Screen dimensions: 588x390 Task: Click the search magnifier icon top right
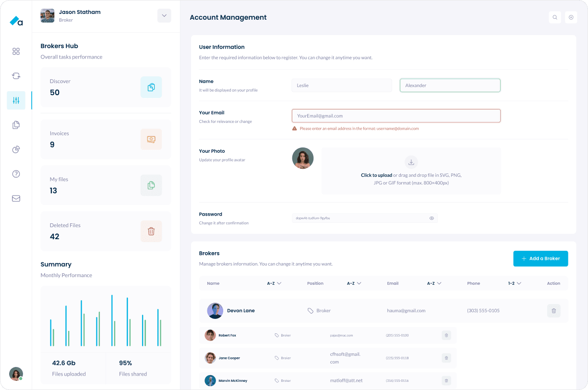(x=555, y=17)
